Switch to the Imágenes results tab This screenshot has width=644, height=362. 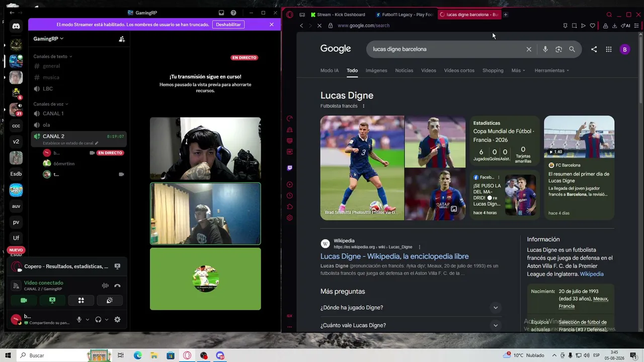[x=376, y=70]
